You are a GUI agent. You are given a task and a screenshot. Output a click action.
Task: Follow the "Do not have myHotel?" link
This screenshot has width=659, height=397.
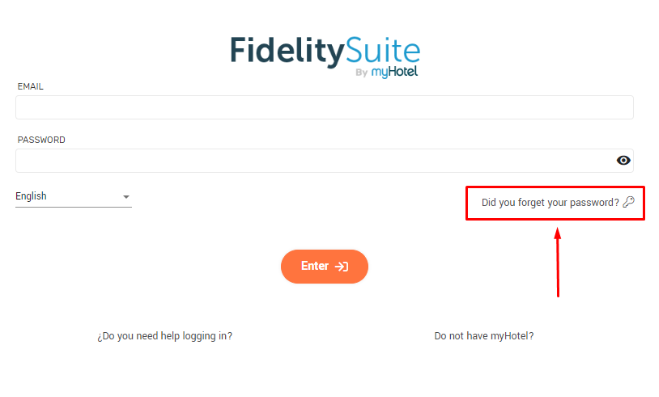[x=484, y=336]
